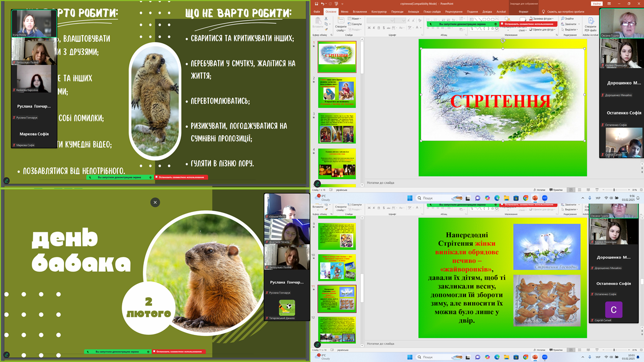This screenshot has height=362, width=644.
Task: Select normal view button in Слайд 1 status bar
Action: coord(571,190)
